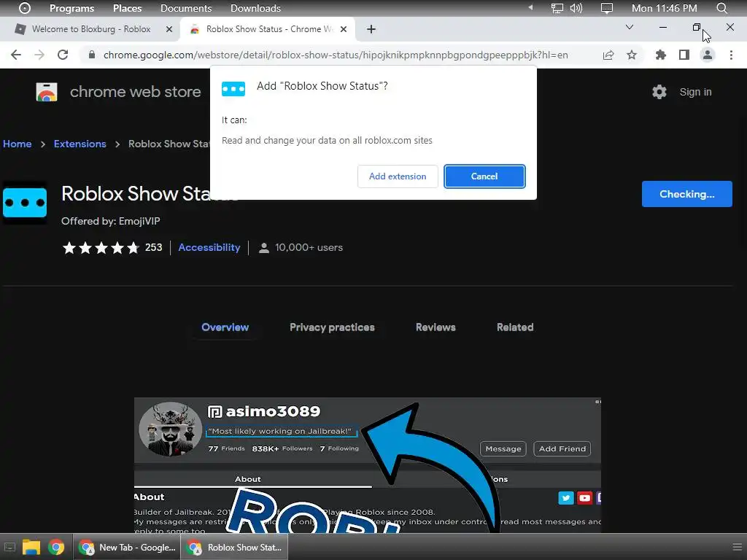Image resolution: width=747 pixels, height=560 pixels.
Task: Switch to Privacy practices tab
Action: pos(332,327)
